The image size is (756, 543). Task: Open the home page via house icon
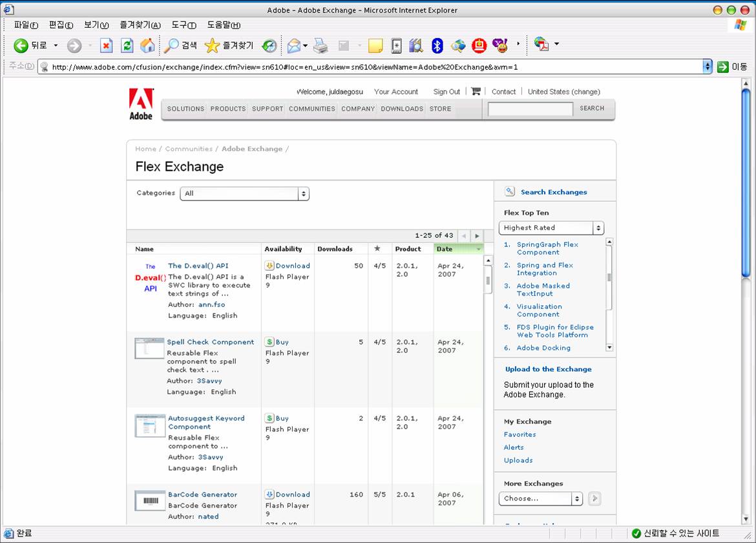pos(147,45)
